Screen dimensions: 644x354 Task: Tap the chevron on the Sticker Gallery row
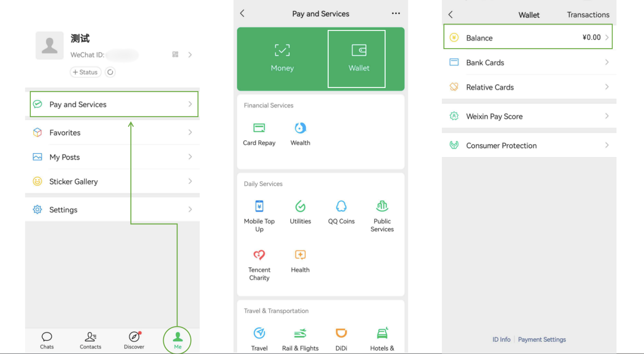pyautogui.click(x=190, y=181)
